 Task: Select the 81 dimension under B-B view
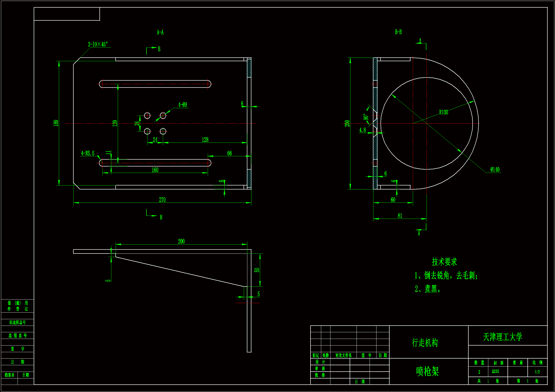400,216
